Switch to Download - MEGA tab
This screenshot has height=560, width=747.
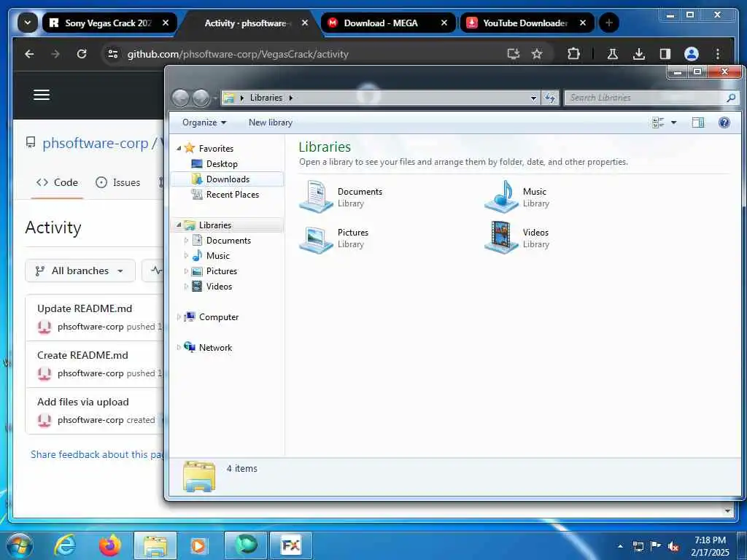pyautogui.click(x=380, y=23)
